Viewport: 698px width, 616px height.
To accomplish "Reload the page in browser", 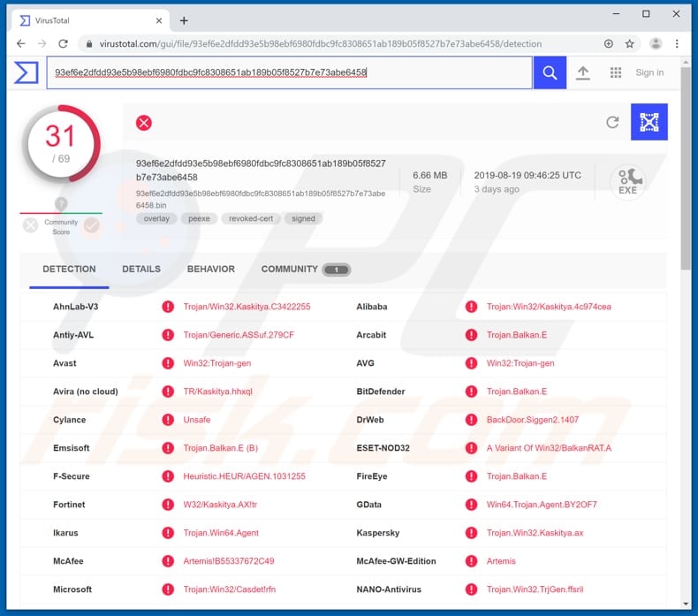I will coord(64,43).
